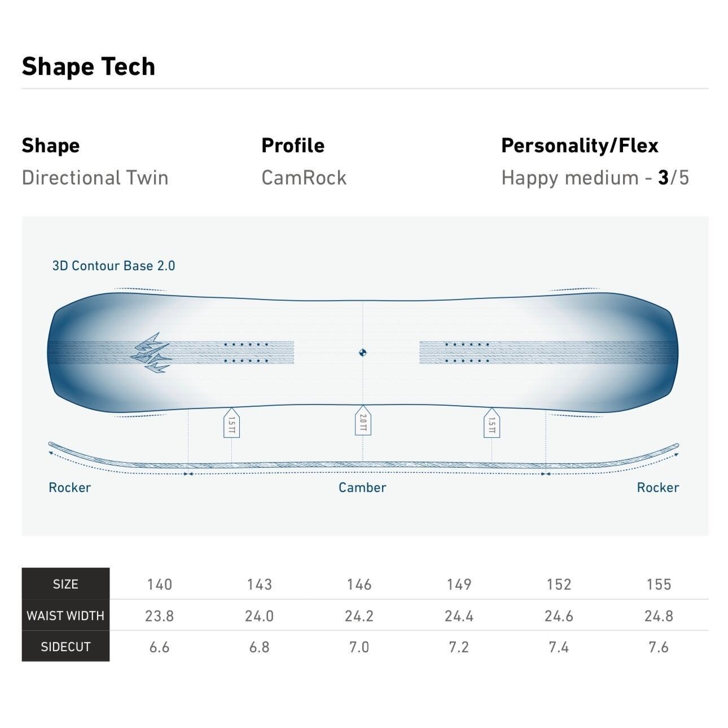The image size is (728, 728).
Task: Select the 2.0 TT tag below the board
Action: pyautogui.click(x=363, y=421)
